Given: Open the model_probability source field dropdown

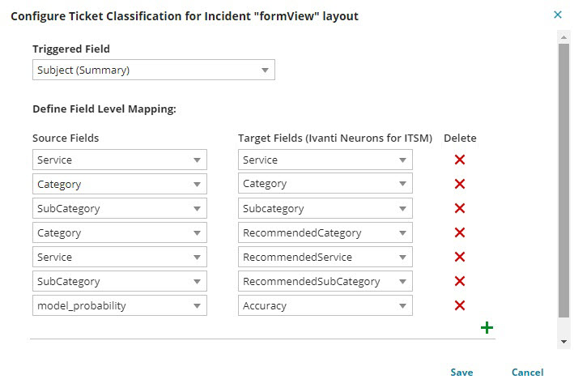Looking at the screenshot, I should 120,305.
